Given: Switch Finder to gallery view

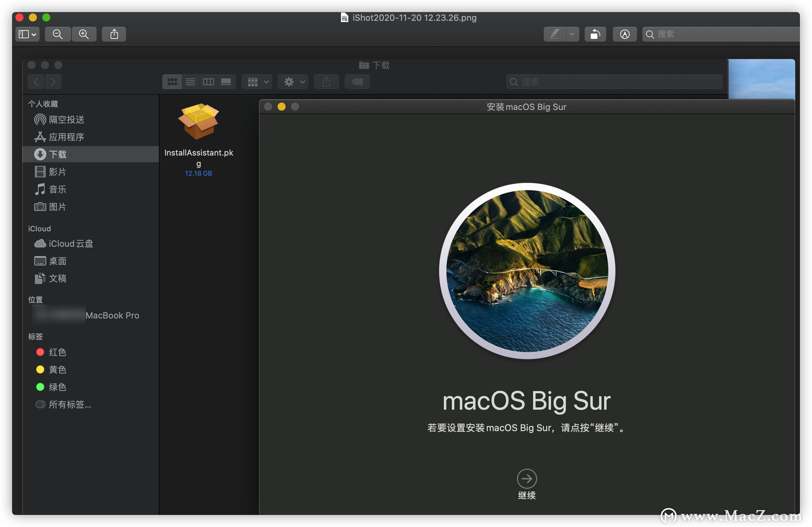Looking at the screenshot, I should (x=226, y=82).
